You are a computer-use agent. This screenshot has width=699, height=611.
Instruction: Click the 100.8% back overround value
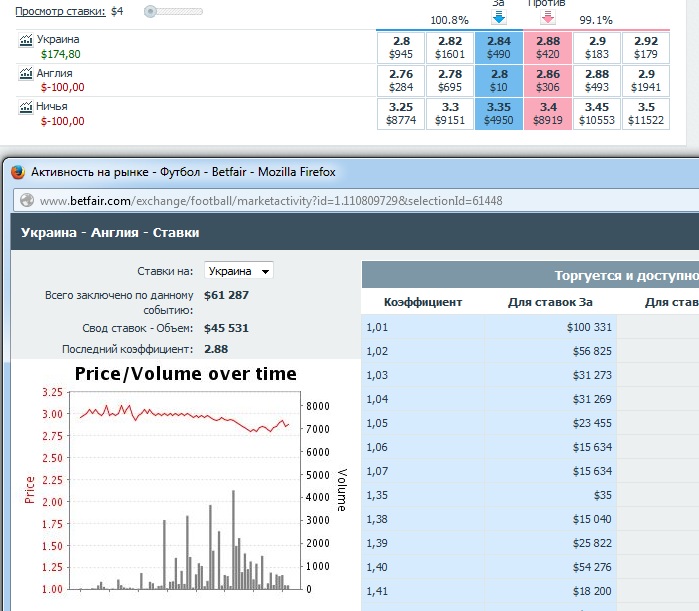pos(449,20)
